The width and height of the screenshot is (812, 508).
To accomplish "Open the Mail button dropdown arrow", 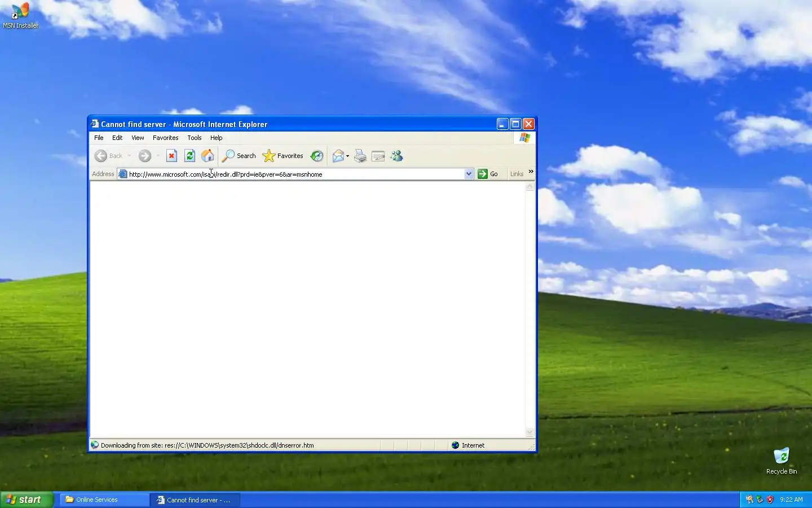I will [347, 156].
